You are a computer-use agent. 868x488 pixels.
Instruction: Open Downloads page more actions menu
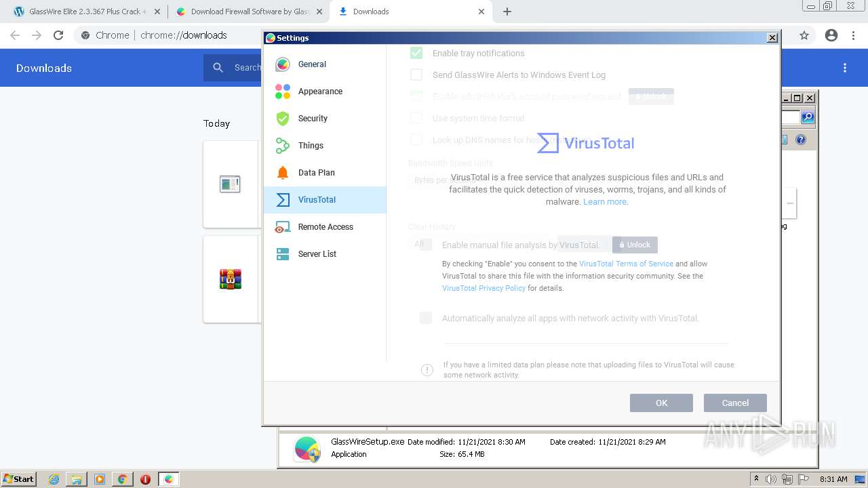(x=845, y=68)
